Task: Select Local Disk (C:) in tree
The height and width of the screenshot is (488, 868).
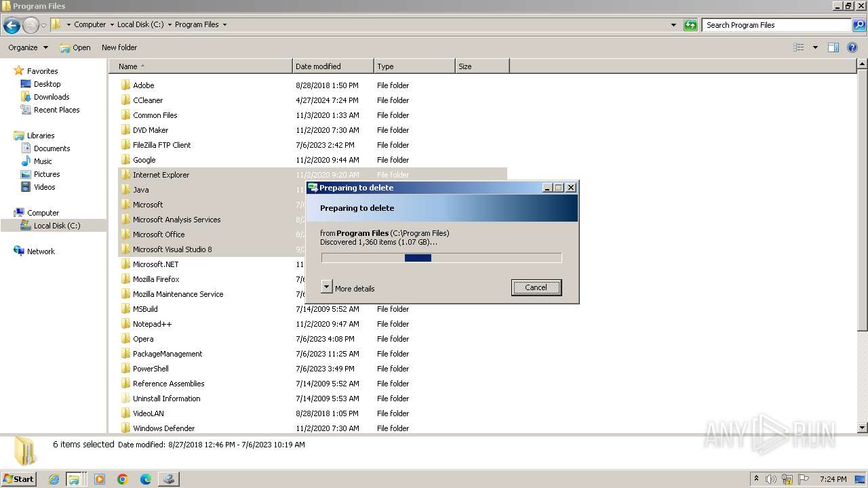Action: (57, 226)
